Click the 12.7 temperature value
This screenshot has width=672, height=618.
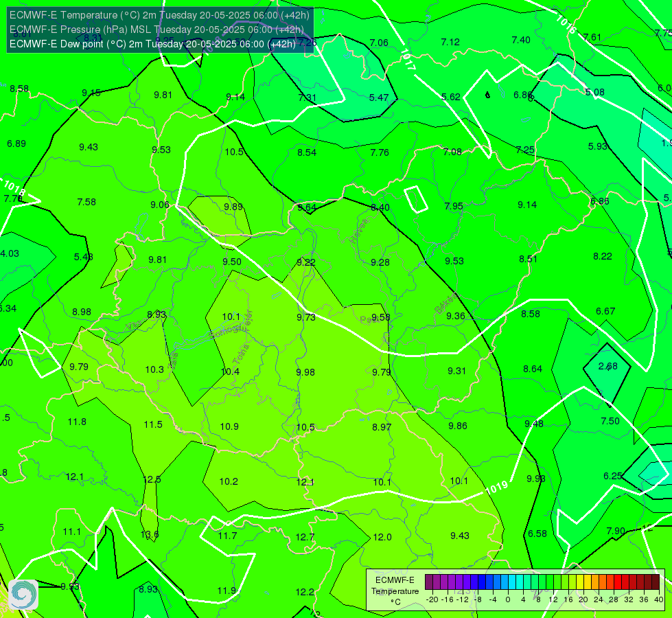click(x=305, y=537)
